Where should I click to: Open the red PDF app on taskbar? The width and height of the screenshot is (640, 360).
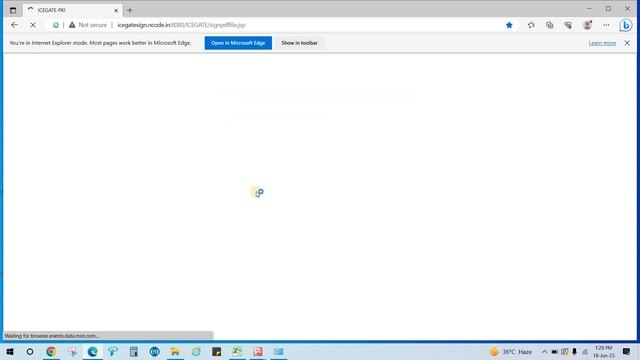(x=258, y=351)
